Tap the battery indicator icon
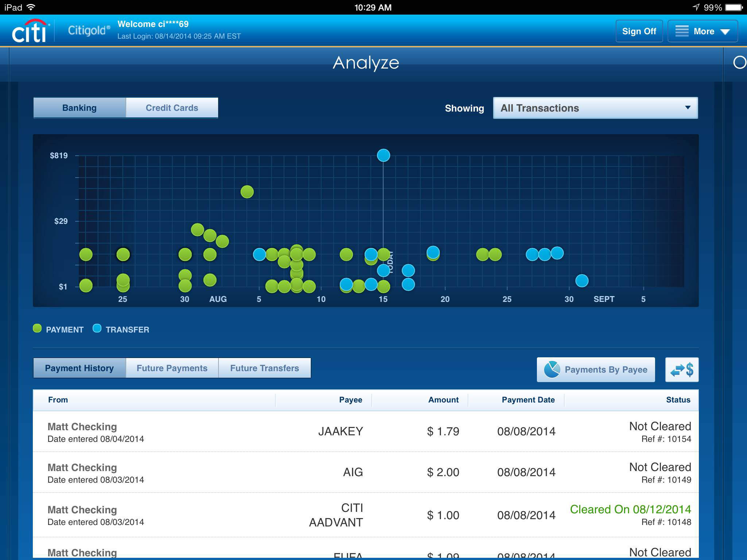The width and height of the screenshot is (747, 560). 734,7
